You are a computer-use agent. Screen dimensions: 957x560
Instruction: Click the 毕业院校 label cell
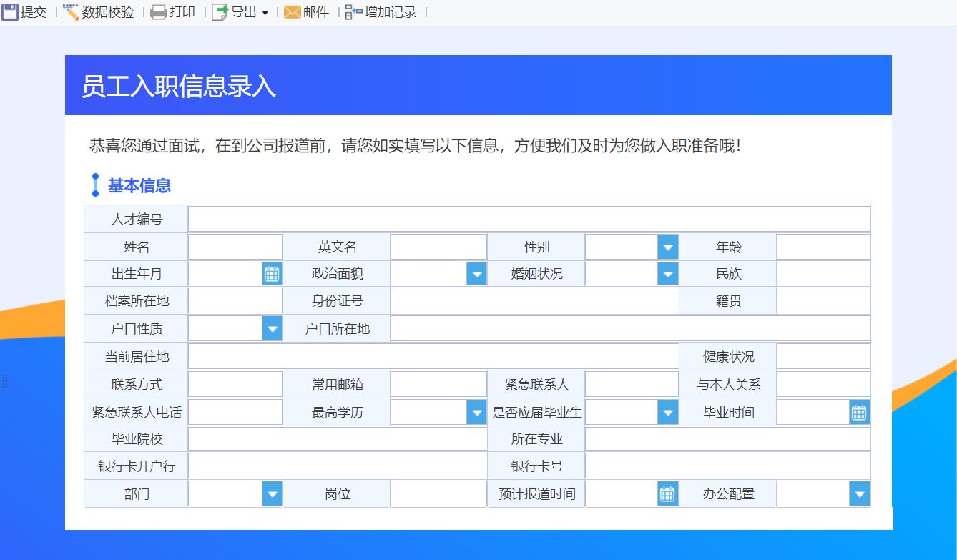[x=137, y=438]
